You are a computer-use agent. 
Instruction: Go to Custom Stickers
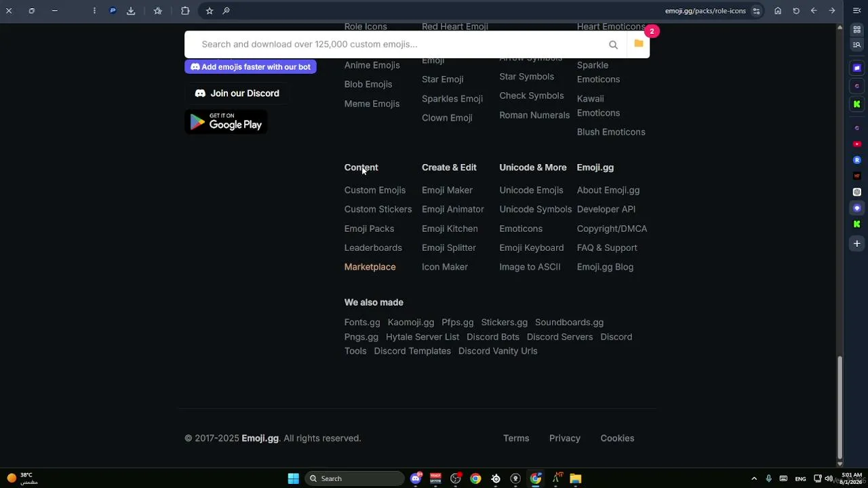coord(378,209)
